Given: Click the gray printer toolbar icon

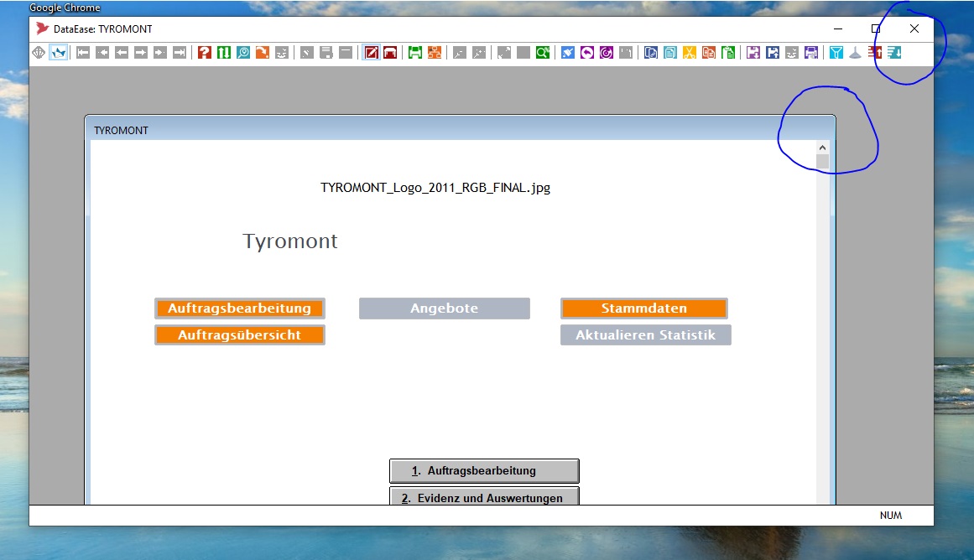Looking at the screenshot, I should [326, 53].
